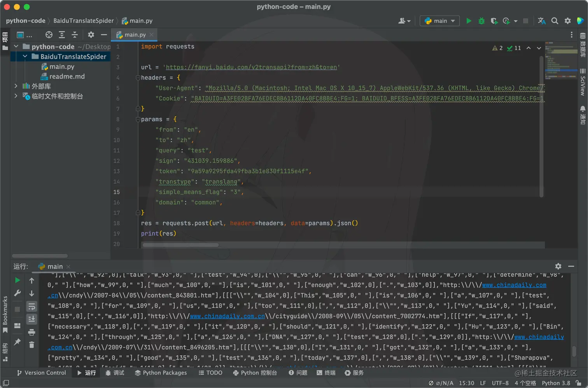588x388 pixels.
Task: Open 问题 problems tool window
Action: click(298, 372)
